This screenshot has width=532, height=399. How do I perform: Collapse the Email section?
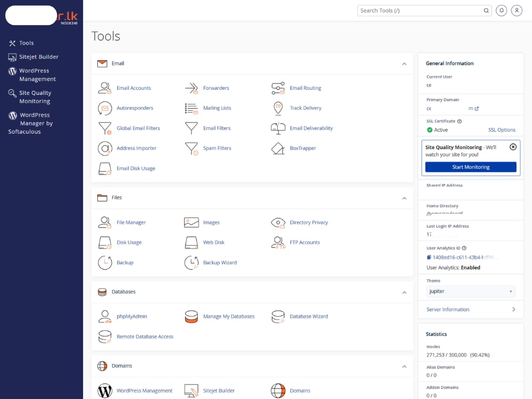click(x=404, y=64)
